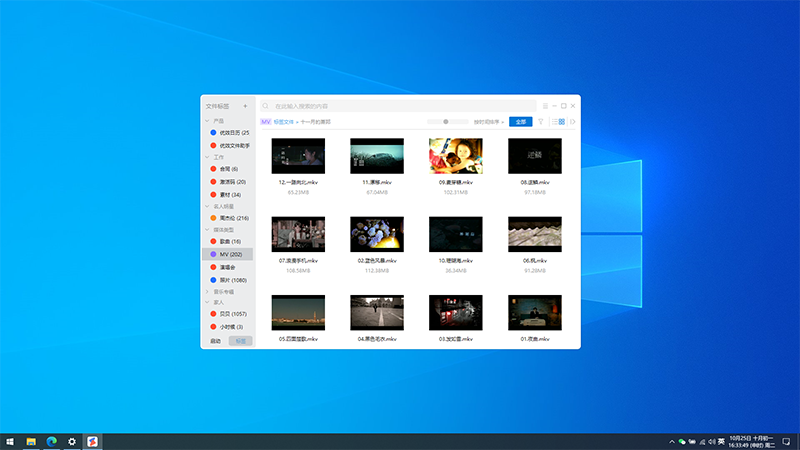
Task: Select thumbnail of 02.蓝色风暴.mkv
Action: tap(377, 234)
